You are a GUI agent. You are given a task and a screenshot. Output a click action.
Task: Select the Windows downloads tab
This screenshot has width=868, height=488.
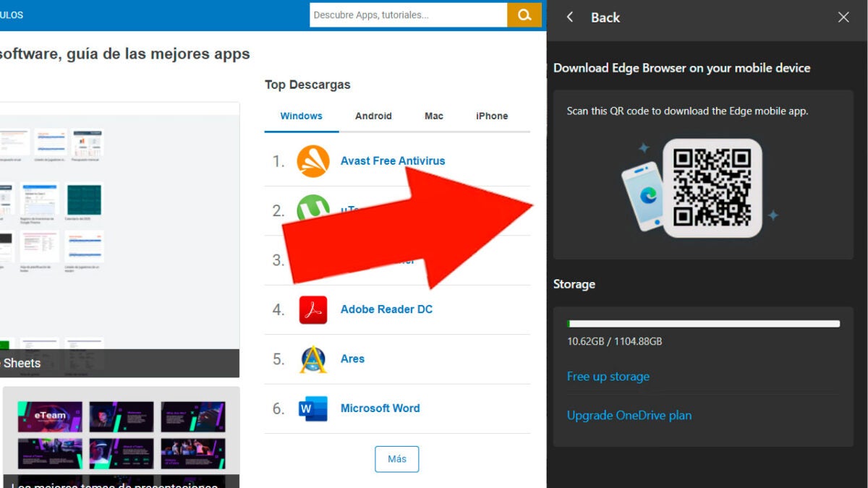click(302, 116)
